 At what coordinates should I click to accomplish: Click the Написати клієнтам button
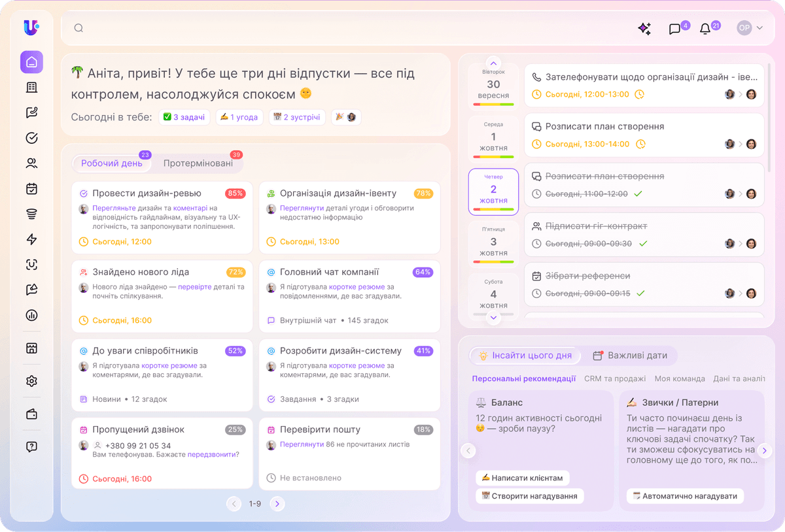(523, 478)
